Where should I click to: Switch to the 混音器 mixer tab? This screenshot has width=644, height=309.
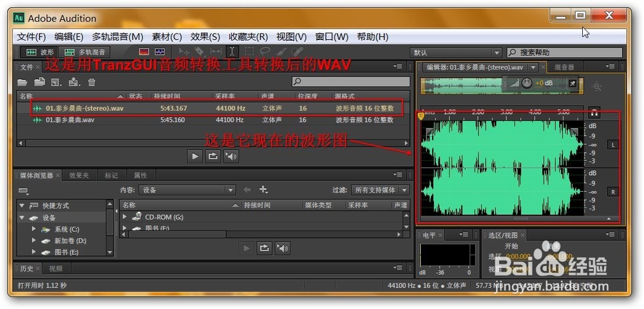[x=564, y=68]
